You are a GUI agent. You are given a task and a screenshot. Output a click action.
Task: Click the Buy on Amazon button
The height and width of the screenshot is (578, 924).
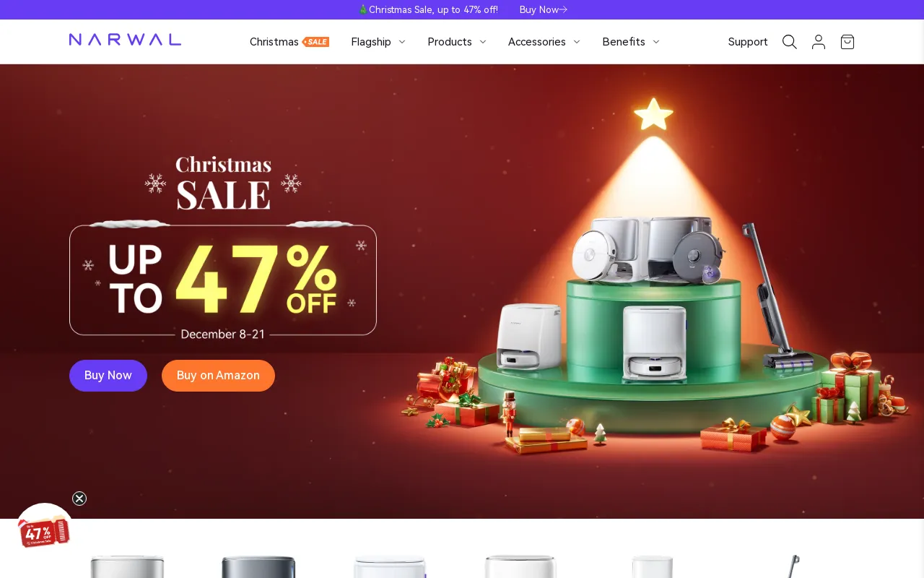(x=218, y=376)
